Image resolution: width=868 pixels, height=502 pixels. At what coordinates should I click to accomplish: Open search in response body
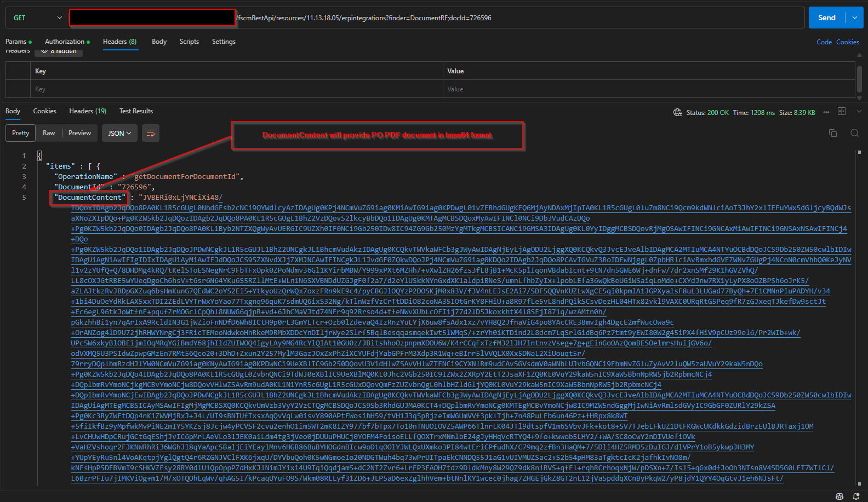click(x=854, y=133)
